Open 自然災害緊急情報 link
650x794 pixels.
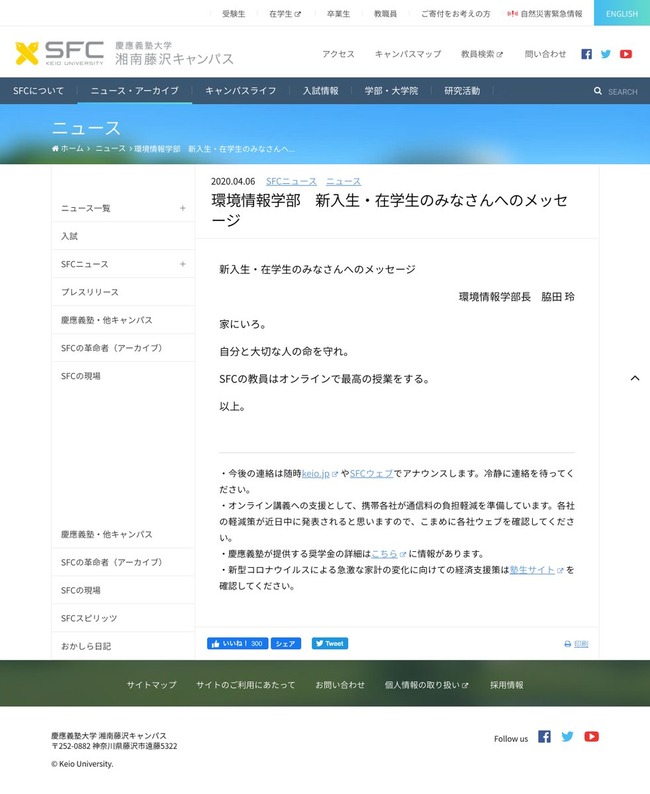pos(545,14)
